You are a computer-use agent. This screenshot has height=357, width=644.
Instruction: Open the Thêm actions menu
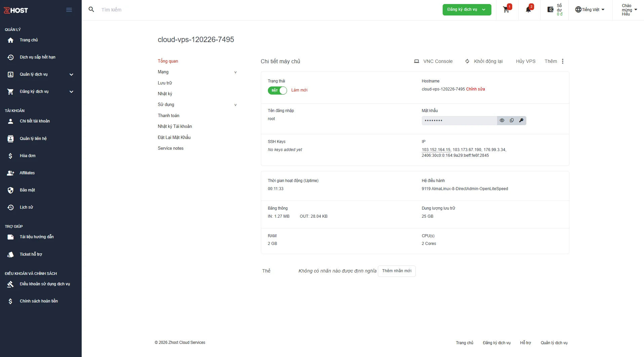coord(554,61)
